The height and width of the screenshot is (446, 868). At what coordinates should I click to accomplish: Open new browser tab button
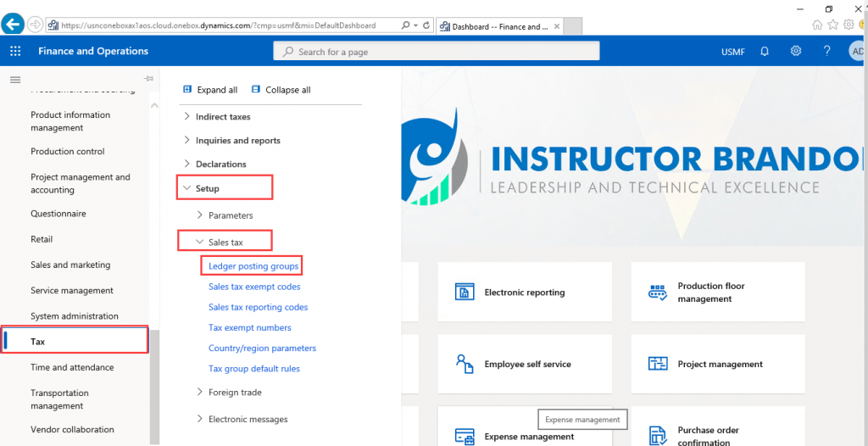tap(572, 26)
